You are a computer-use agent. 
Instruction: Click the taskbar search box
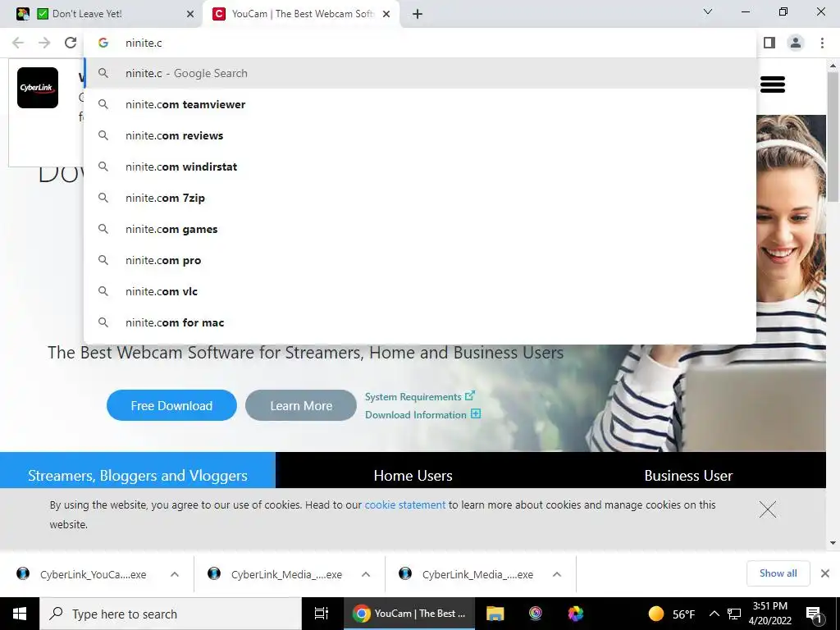coord(171,614)
